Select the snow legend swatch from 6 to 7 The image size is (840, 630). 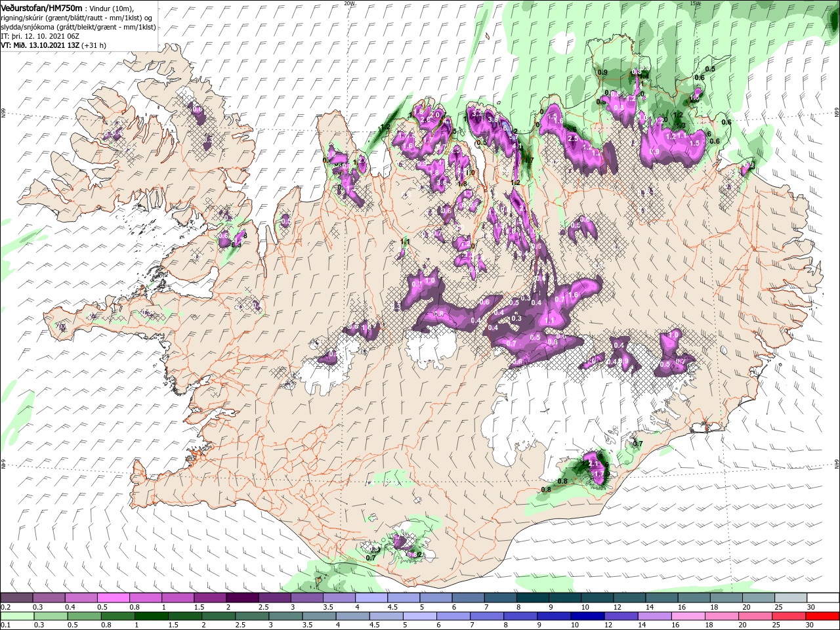click(468, 597)
